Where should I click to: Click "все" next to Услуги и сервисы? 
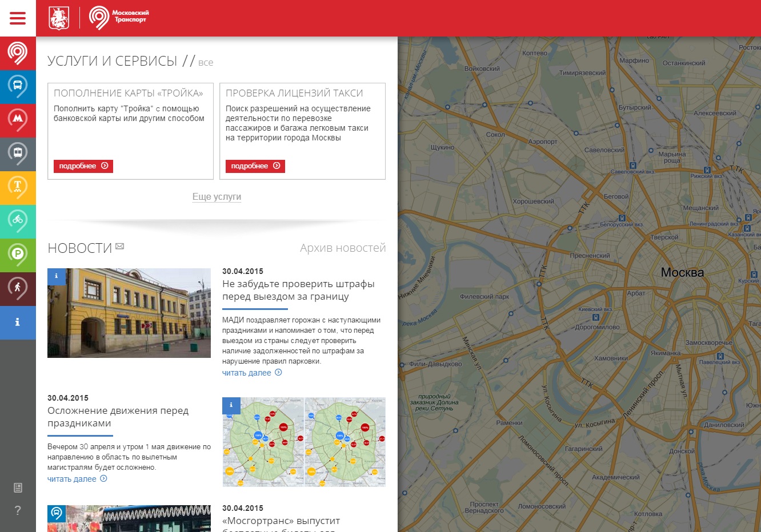(x=206, y=63)
